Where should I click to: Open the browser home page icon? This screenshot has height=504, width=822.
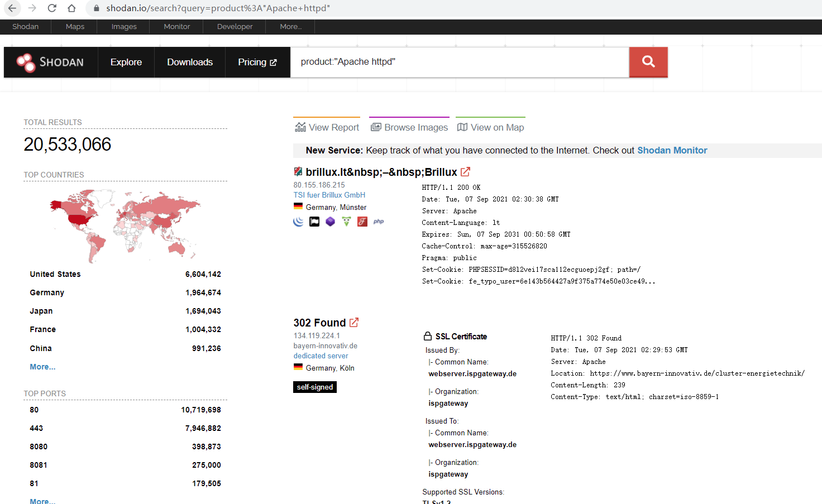click(x=71, y=8)
